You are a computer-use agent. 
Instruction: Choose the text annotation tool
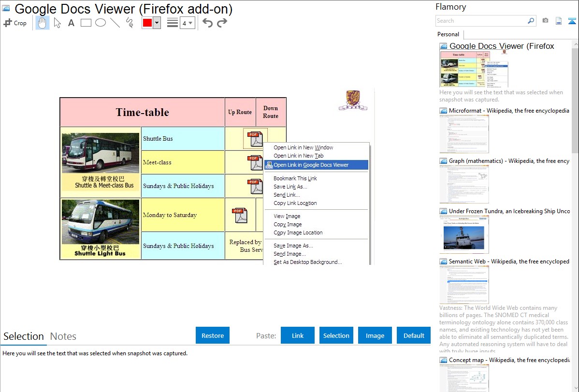[x=71, y=23]
